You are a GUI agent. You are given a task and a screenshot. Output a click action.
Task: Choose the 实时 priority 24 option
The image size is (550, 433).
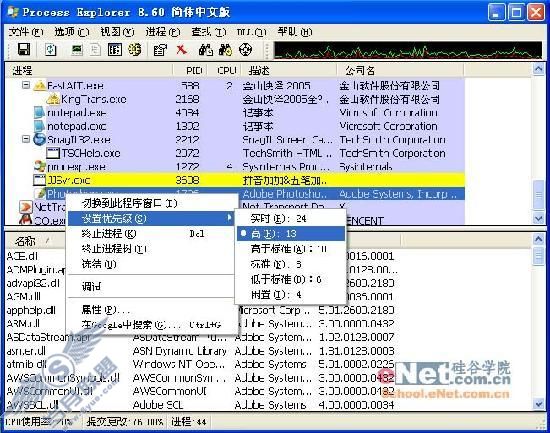click(291, 219)
